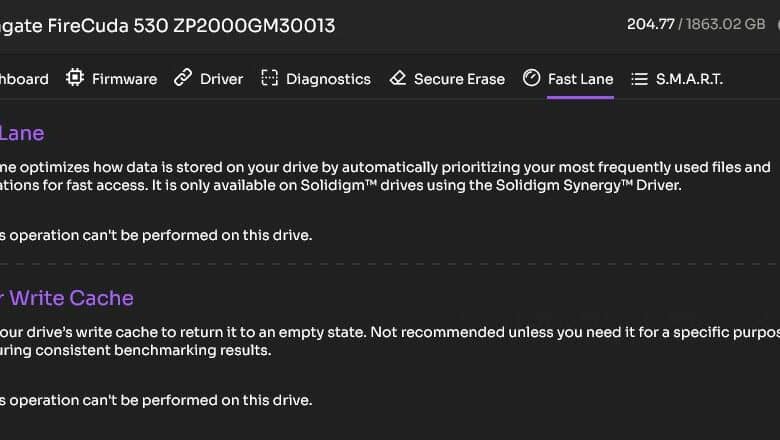Click the Diagnostics scan-frame icon

tap(270, 78)
